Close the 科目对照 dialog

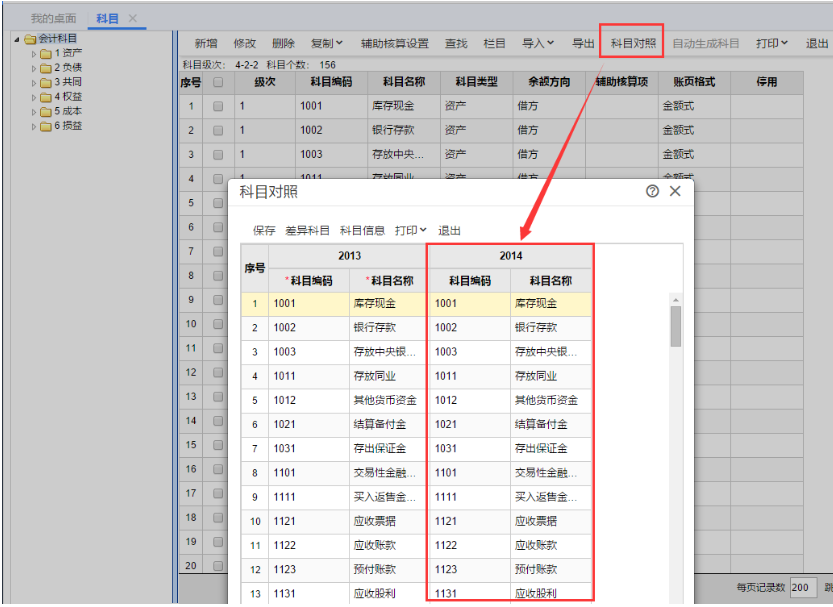(x=675, y=191)
